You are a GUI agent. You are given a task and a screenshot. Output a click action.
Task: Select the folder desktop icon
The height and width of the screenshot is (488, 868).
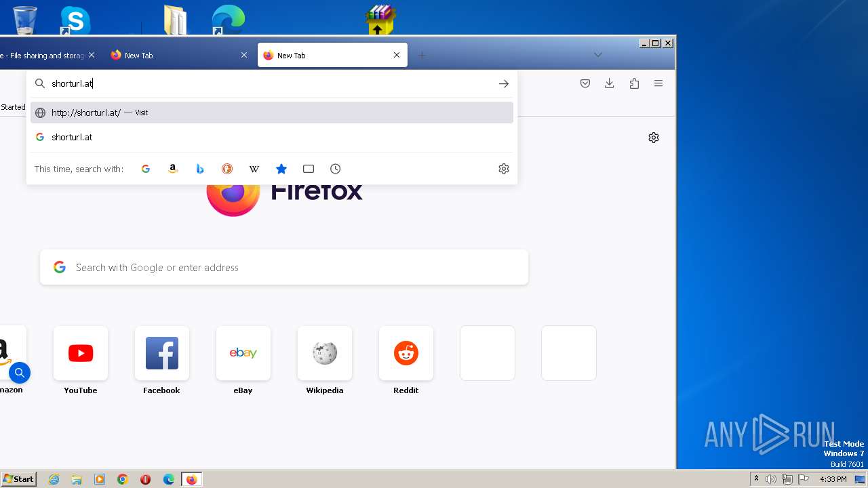coord(176,20)
